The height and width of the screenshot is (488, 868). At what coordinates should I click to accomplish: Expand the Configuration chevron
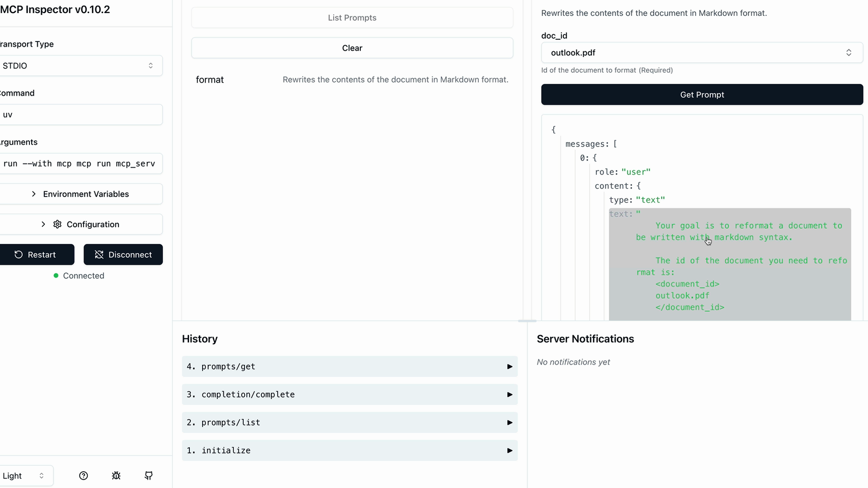[43, 224]
